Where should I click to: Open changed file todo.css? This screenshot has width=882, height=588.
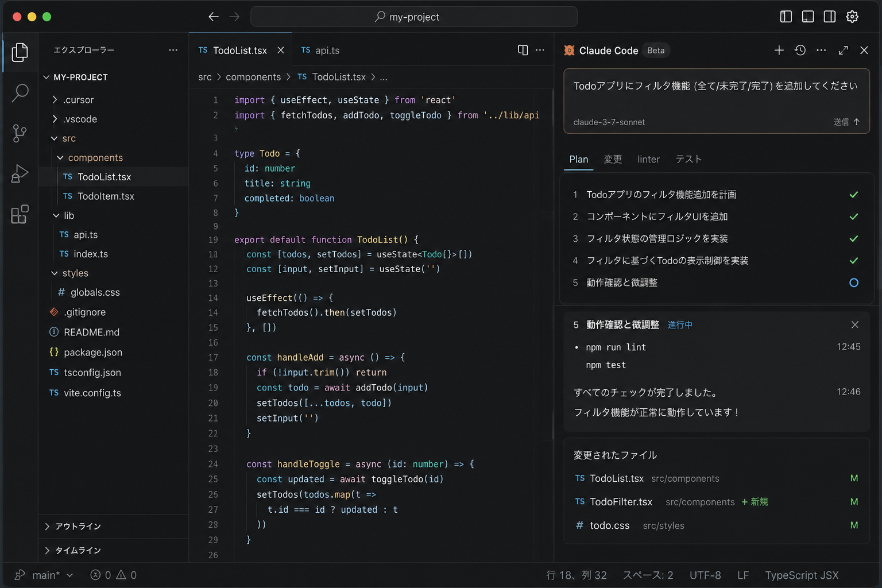pyautogui.click(x=716, y=525)
